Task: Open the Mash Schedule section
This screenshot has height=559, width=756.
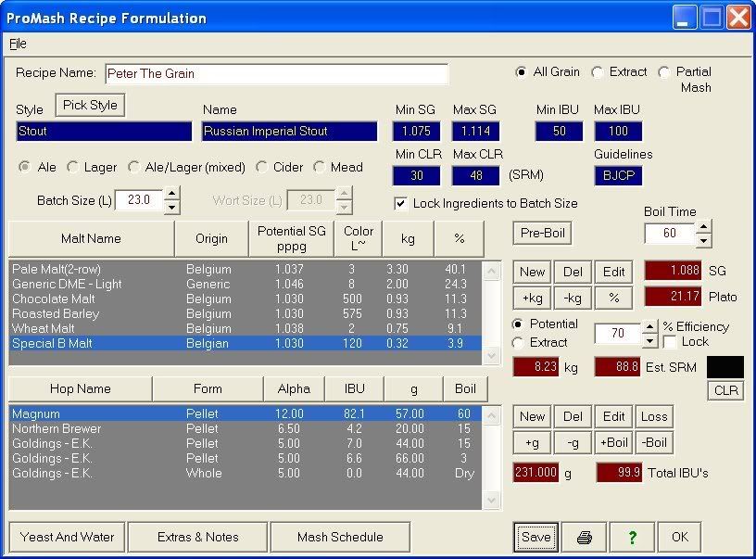Action: (x=340, y=537)
